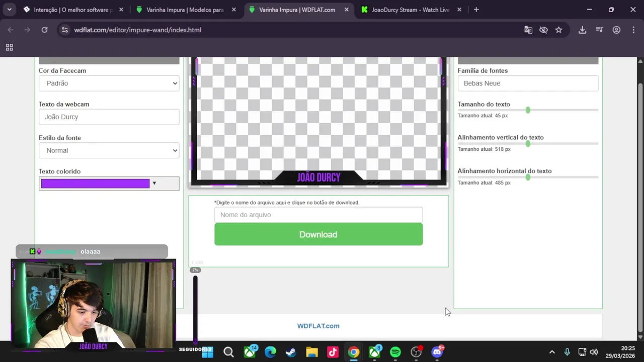This screenshot has height=362, width=644.
Task: Click the Tamanho do texto slider handle
Action: pyautogui.click(x=528, y=110)
